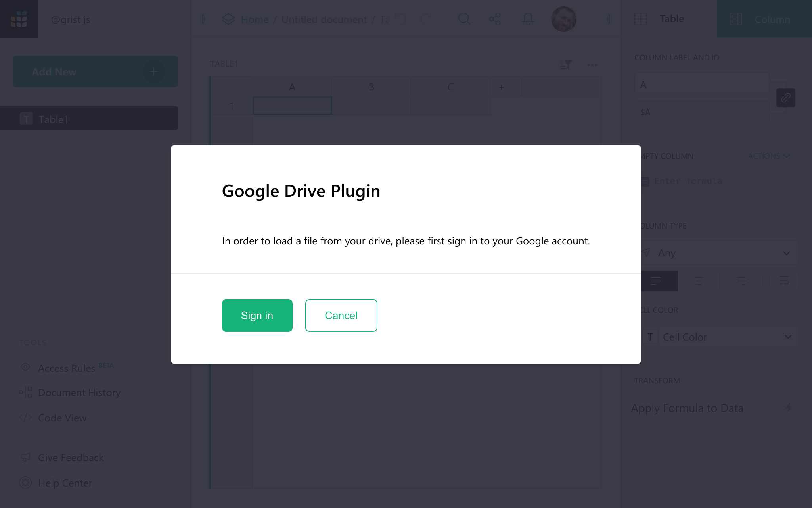Click the three-dots options menu above TABLE1
812x508 pixels.
[592, 65]
